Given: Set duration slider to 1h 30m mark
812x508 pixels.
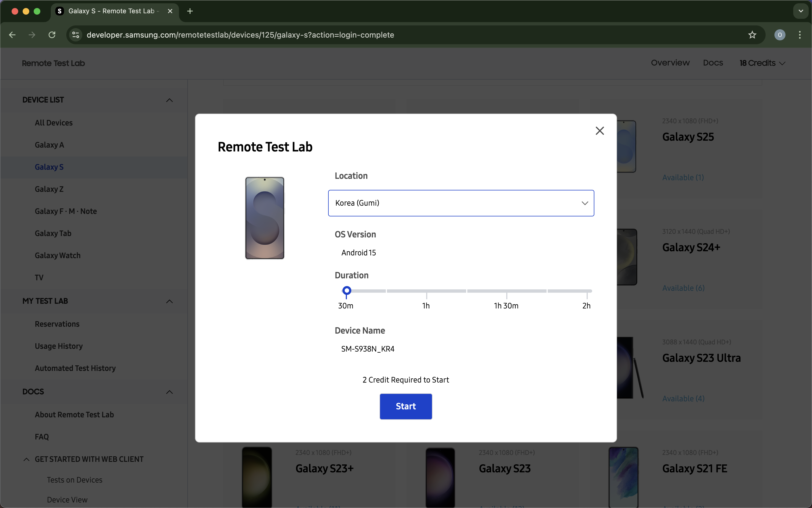Looking at the screenshot, I should (x=507, y=291).
